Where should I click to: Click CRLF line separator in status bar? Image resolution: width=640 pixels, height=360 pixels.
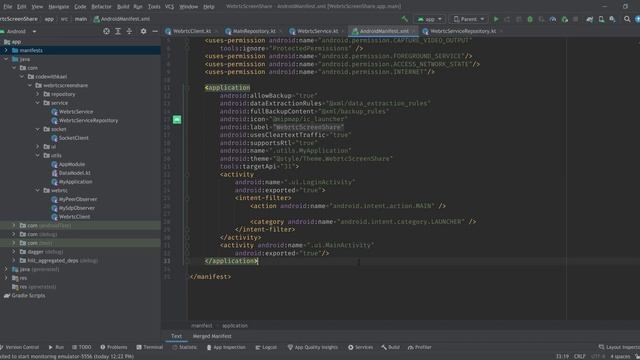point(580,356)
